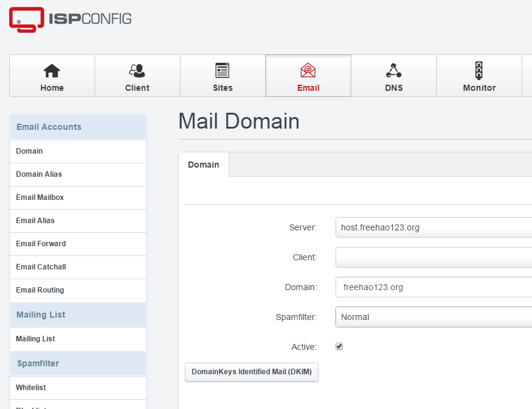Click the ISPConfig logo

click(70, 20)
